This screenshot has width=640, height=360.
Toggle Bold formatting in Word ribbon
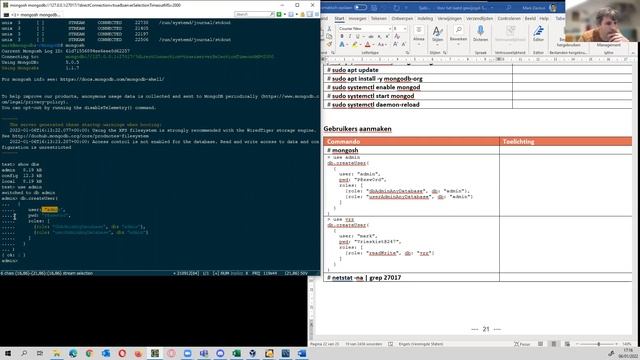click(x=342, y=37)
